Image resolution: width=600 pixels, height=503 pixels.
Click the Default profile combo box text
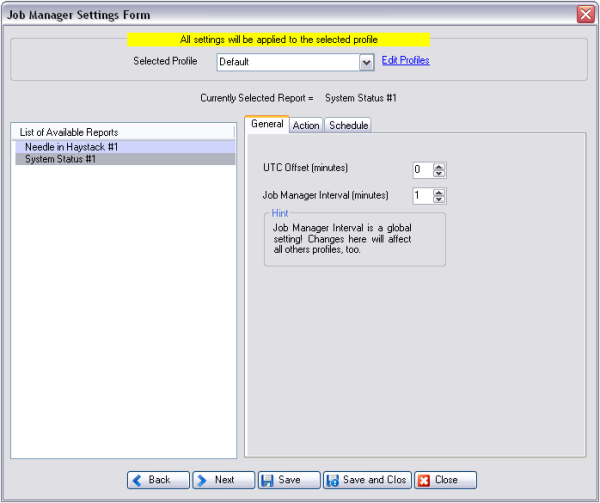pos(286,62)
